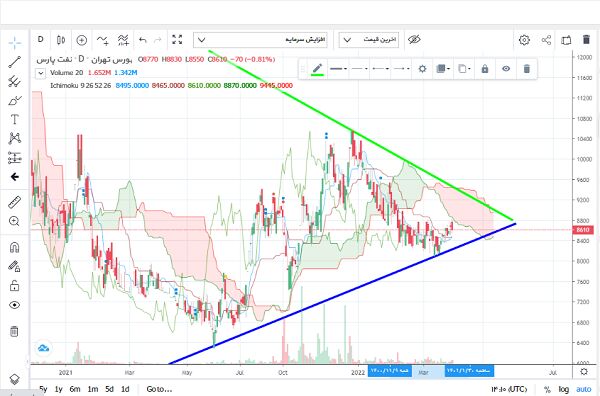Delete chart using top-right trash icon
The image size is (600, 396).
[x=586, y=39]
